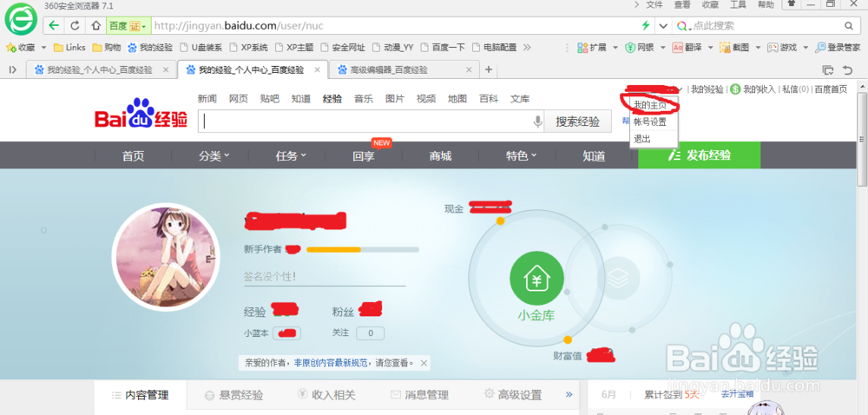
Task: Click the search magnifier in browser search box
Action: (x=849, y=25)
